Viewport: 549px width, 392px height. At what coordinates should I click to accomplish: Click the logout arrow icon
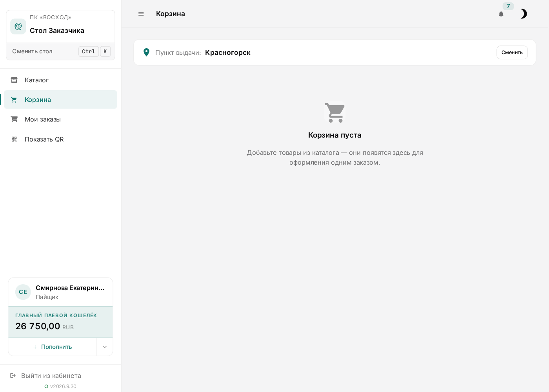click(13, 376)
